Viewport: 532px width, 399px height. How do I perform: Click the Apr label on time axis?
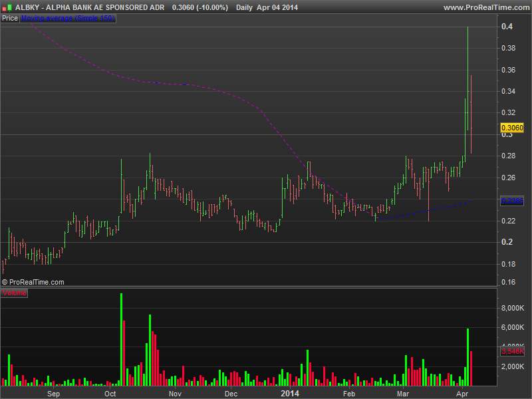462,394
